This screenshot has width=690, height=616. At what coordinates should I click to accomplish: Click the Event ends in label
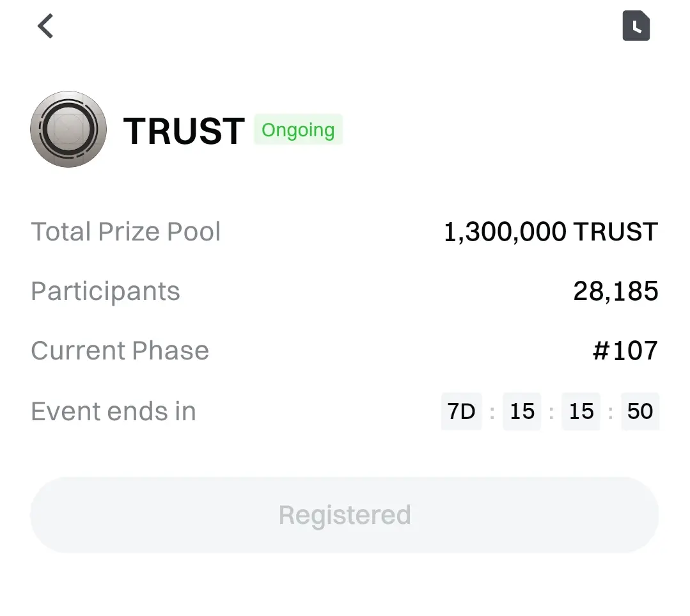[x=113, y=411]
